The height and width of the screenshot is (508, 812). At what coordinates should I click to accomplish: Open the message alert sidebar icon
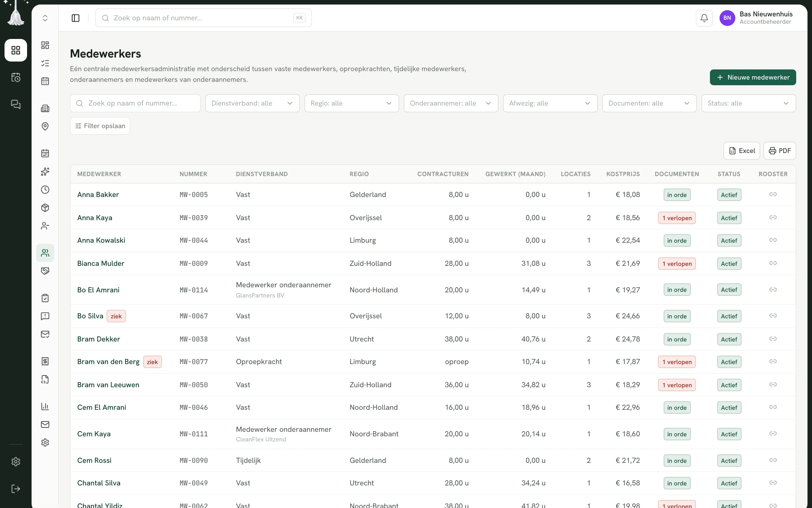pyautogui.click(x=45, y=316)
